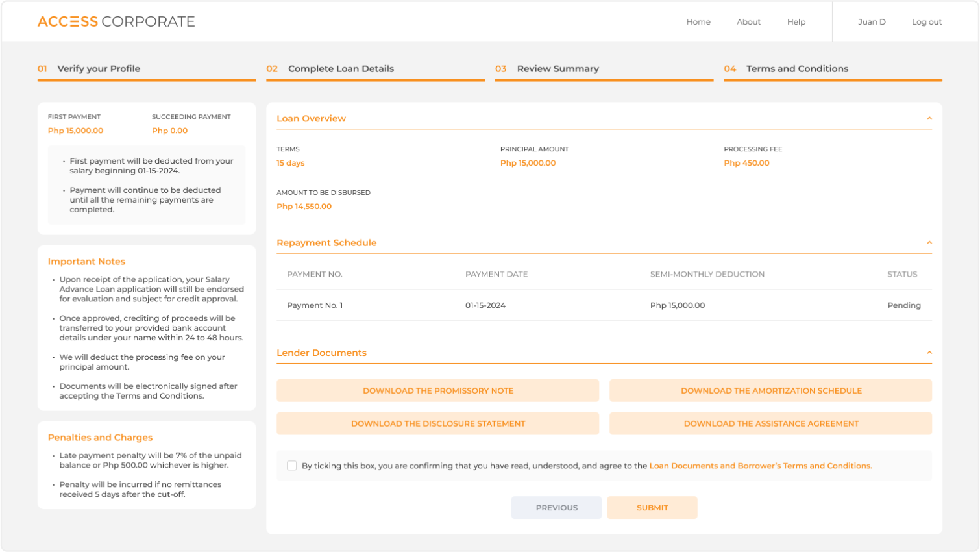980x552 pixels.
Task: Click the Succeeding Payment Php 0.00 value
Action: (169, 131)
